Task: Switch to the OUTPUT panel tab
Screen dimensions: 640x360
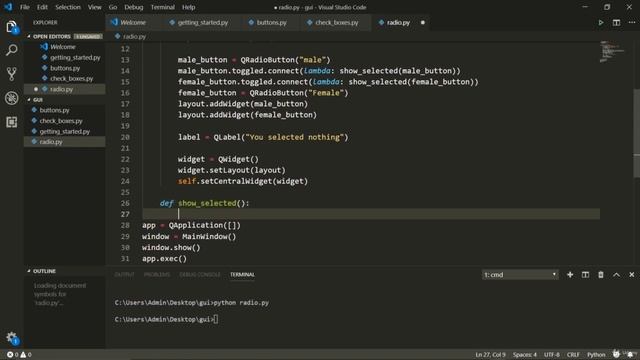Action: pyautogui.click(x=124, y=275)
